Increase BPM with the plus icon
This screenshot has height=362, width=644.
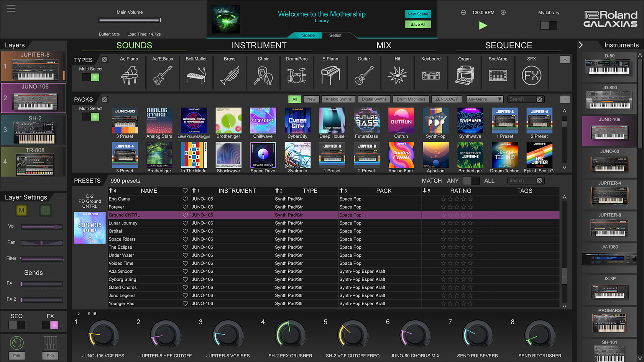503,12
